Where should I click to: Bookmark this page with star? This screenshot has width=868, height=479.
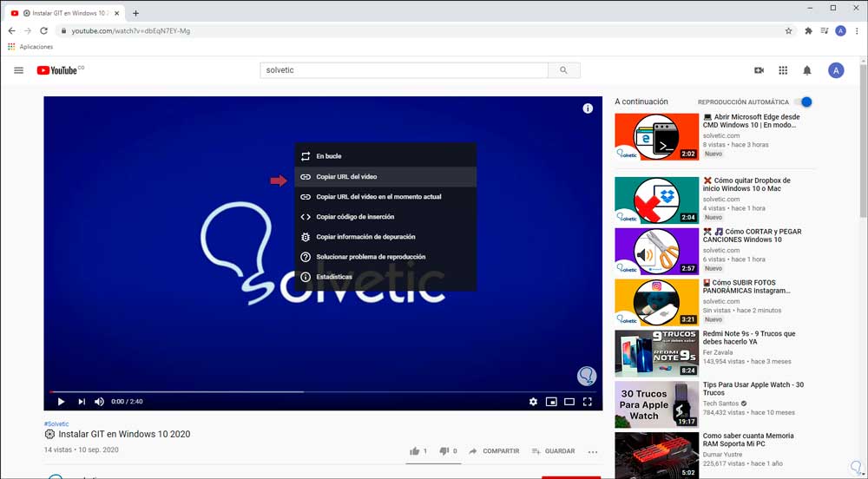pyautogui.click(x=789, y=31)
